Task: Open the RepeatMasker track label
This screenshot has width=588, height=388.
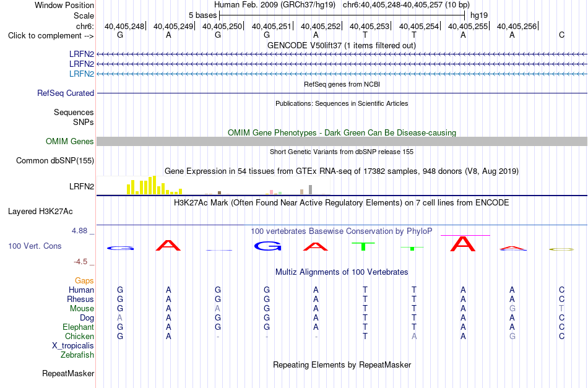Action: tap(68, 373)
